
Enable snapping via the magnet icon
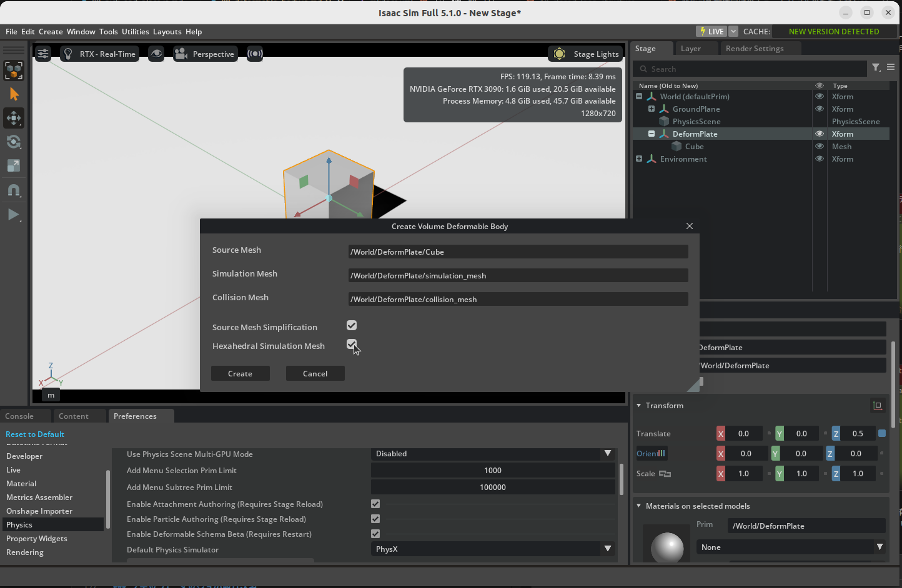pyautogui.click(x=13, y=190)
